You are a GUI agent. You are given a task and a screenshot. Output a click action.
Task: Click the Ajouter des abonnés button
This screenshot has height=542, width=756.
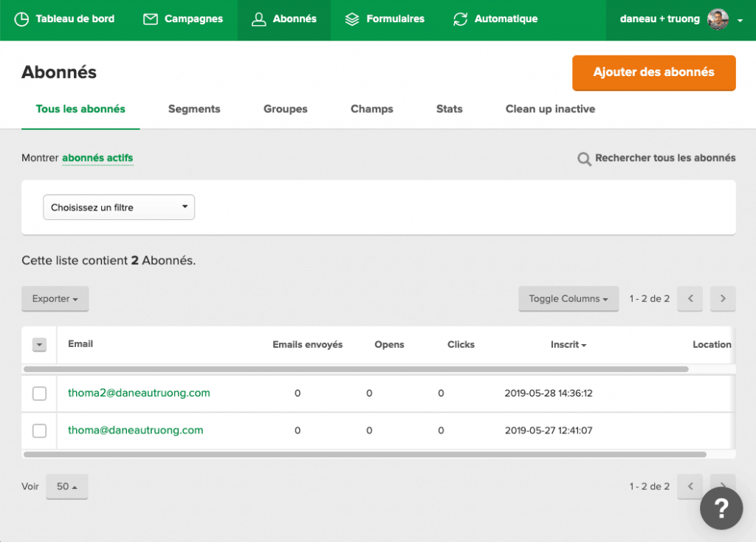[x=653, y=72]
